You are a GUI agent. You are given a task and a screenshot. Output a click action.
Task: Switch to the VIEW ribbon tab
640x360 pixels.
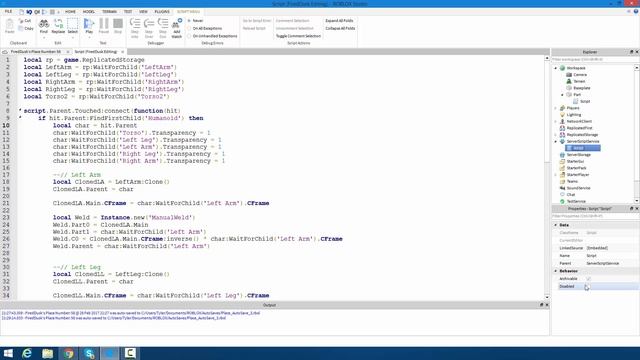143,11
